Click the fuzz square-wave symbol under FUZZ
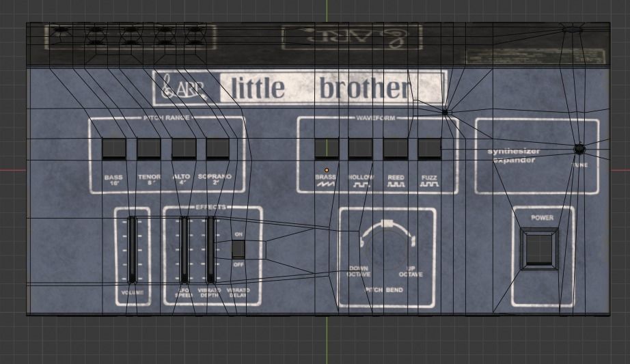630x364 pixels. pyautogui.click(x=430, y=184)
